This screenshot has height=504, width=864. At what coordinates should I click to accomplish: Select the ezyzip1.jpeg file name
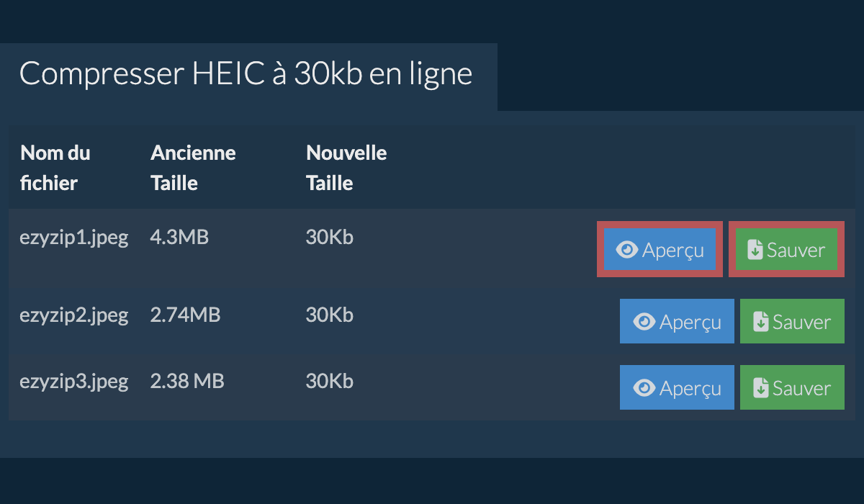[x=73, y=238]
